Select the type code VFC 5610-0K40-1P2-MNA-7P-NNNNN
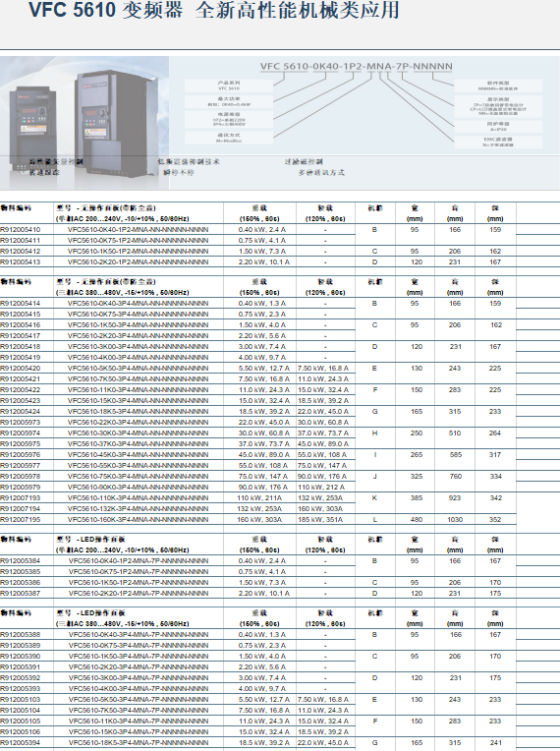Viewport: 560px width, 751px height. click(x=356, y=66)
